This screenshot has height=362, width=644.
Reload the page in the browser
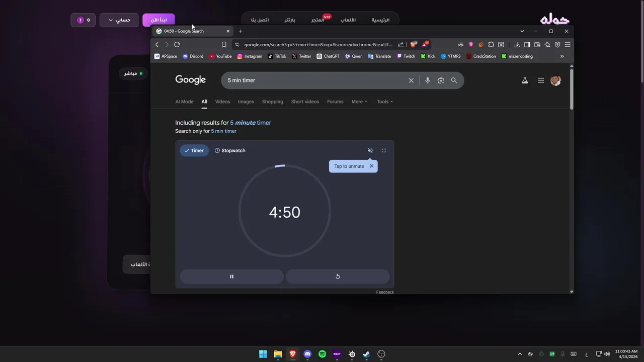click(177, 44)
